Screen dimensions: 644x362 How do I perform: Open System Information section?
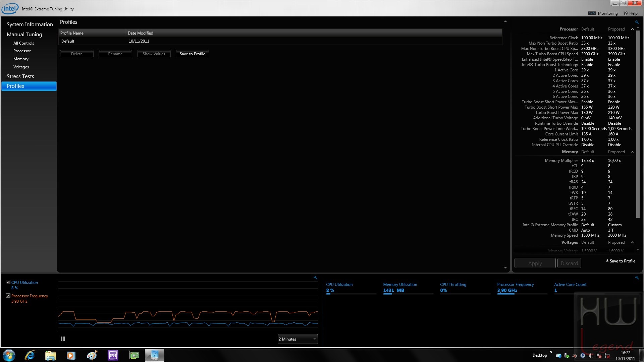(30, 24)
